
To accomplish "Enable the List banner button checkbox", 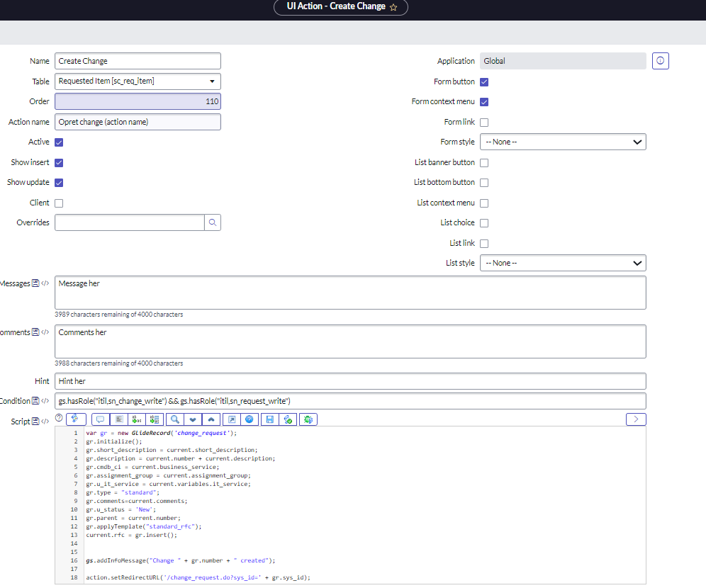I will point(483,162).
